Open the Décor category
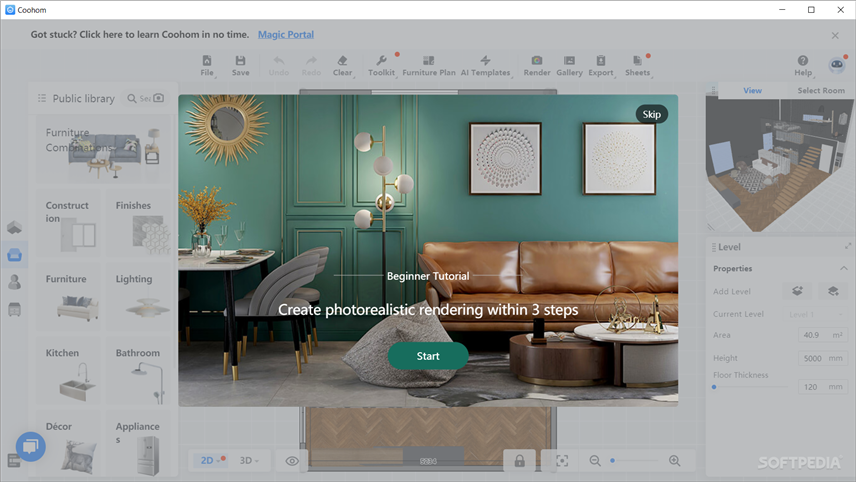Image resolution: width=856 pixels, height=482 pixels. click(x=68, y=443)
